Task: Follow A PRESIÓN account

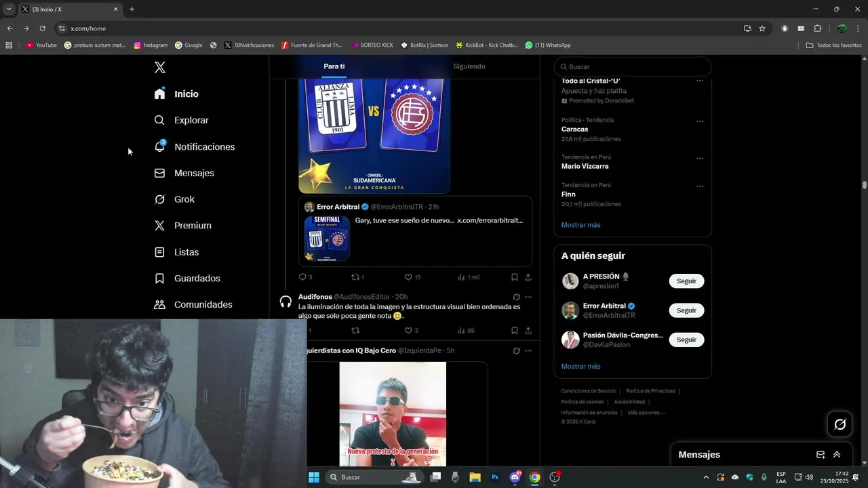Action: 686,281
